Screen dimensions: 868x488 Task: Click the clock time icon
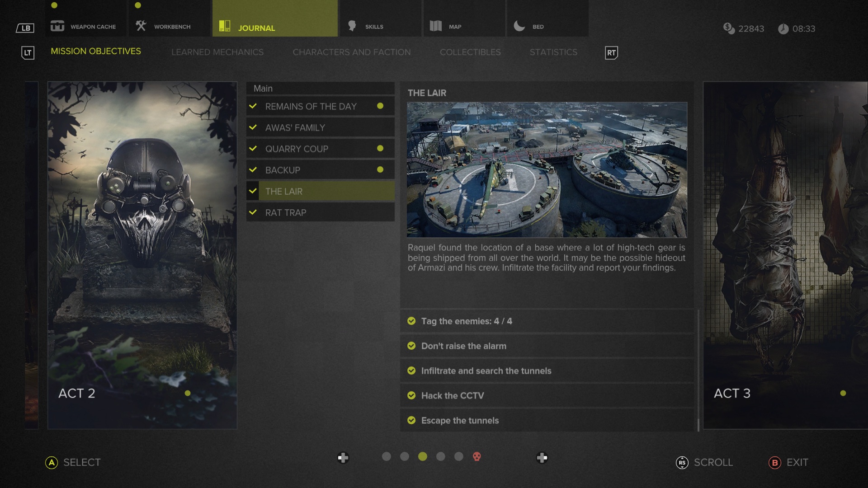783,29
